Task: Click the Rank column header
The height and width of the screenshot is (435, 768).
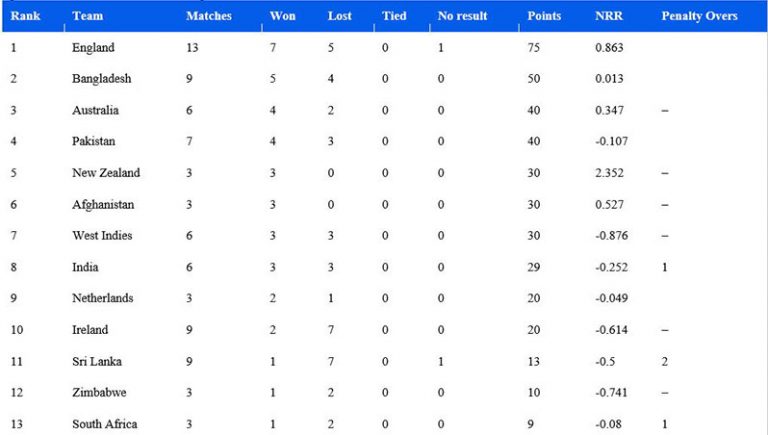Action: [x=25, y=16]
